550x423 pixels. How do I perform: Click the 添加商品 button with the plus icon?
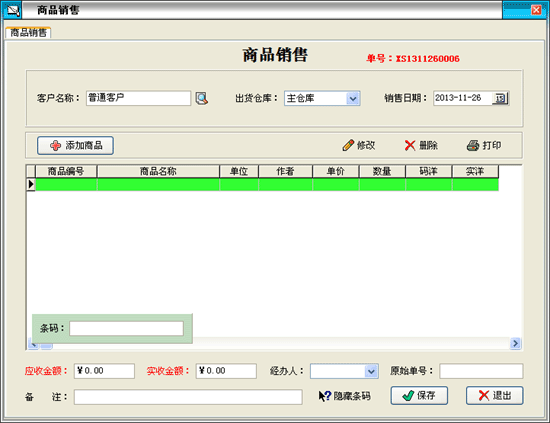pyautogui.click(x=75, y=146)
